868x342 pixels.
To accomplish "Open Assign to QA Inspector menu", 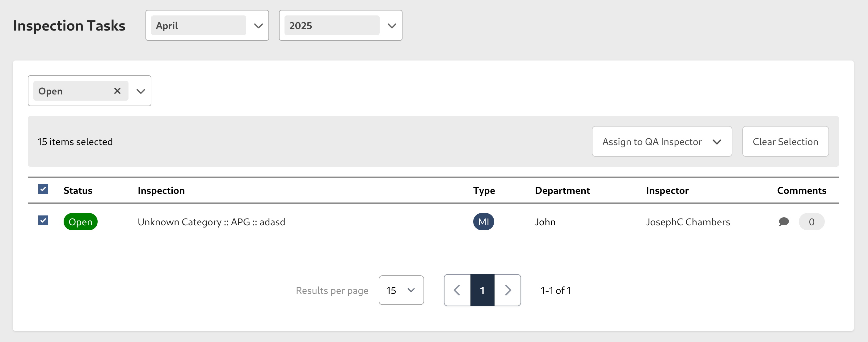I will (x=661, y=142).
